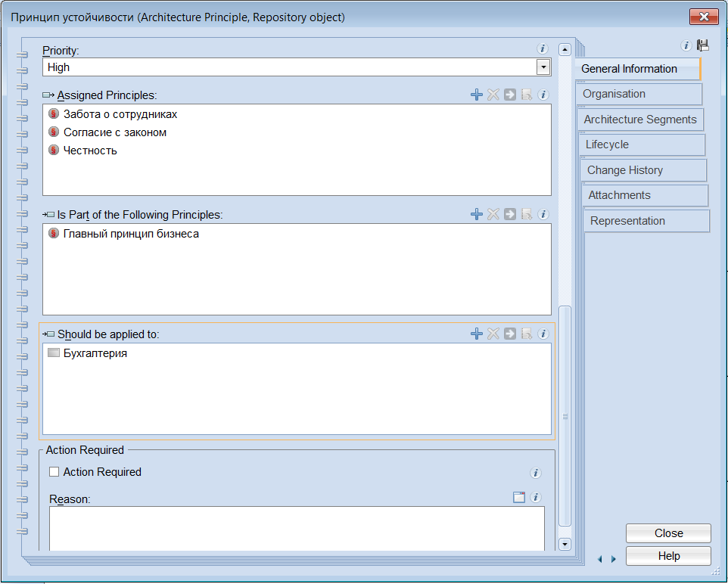Enable the Action Required checkbox

pyautogui.click(x=54, y=472)
